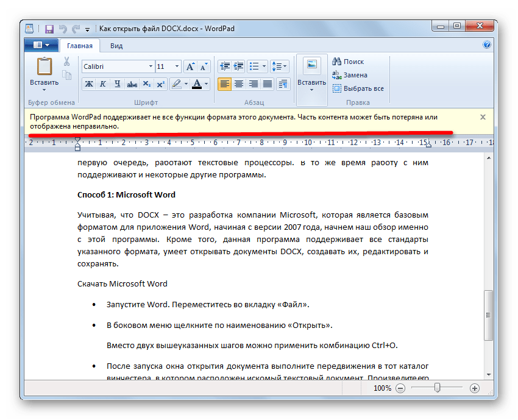Open the Calibri font family dropdown

coord(151,66)
